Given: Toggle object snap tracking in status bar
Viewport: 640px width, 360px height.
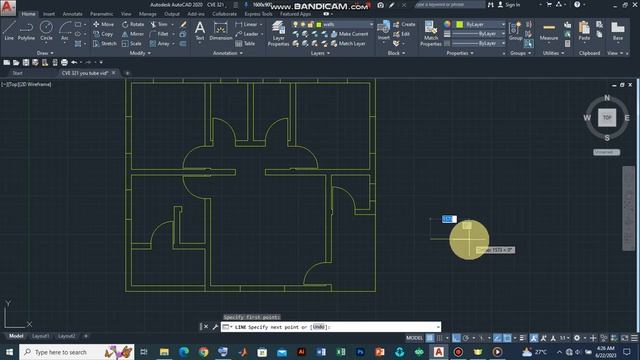Looking at the screenshot, I should click(x=497, y=338).
